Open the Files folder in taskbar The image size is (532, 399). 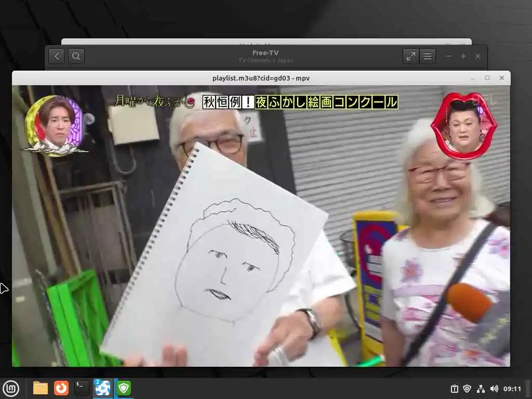click(x=41, y=388)
